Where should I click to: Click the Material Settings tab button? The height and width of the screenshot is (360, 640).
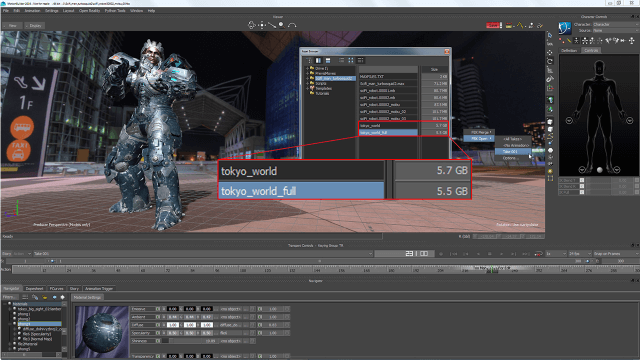point(87,298)
